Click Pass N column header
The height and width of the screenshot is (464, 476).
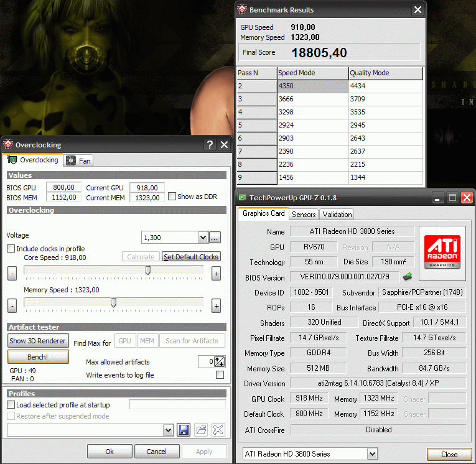tap(257, 73)
